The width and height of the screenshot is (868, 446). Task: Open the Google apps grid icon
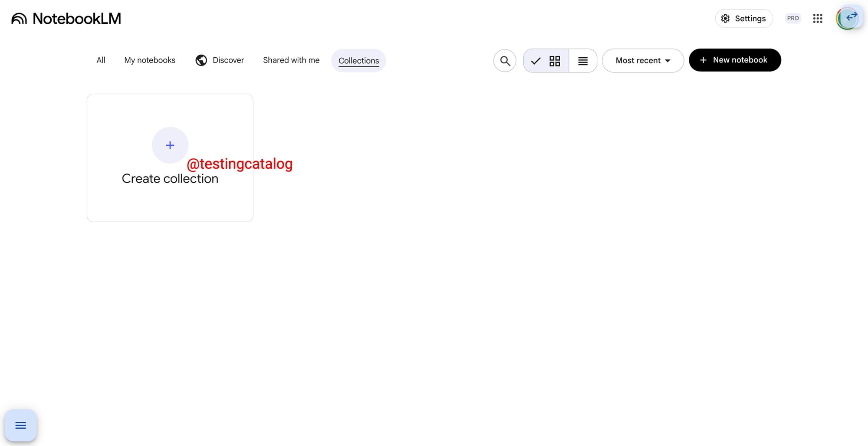pyautogui.click(x=818, y=18)
